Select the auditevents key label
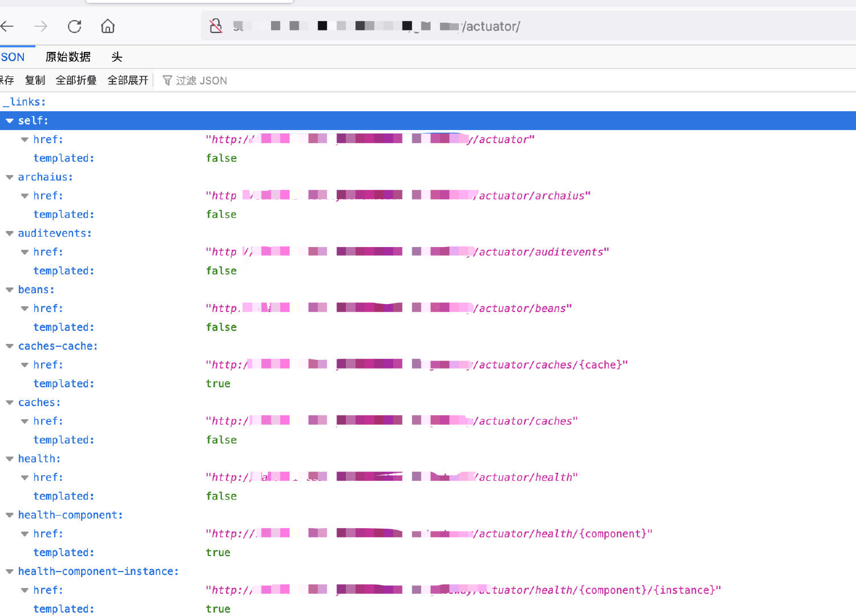Screen dimensions: 856x616 tap(55, 233)
